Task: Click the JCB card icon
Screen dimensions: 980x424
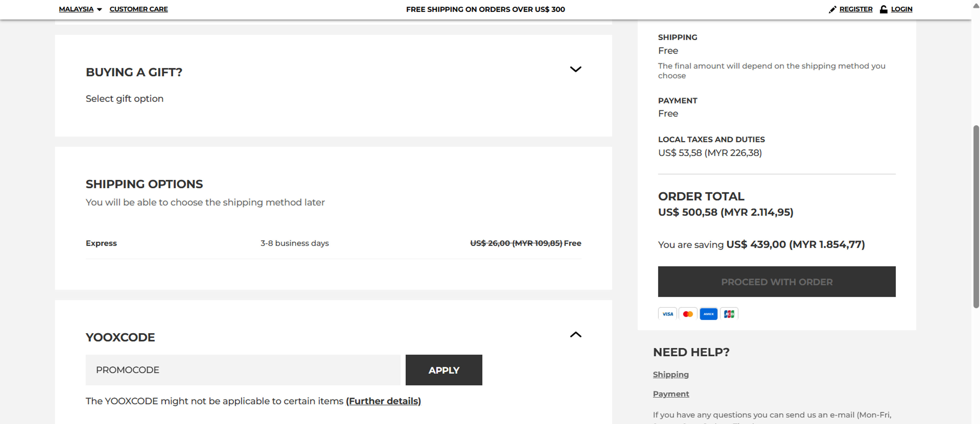Action: pos(729,314)
